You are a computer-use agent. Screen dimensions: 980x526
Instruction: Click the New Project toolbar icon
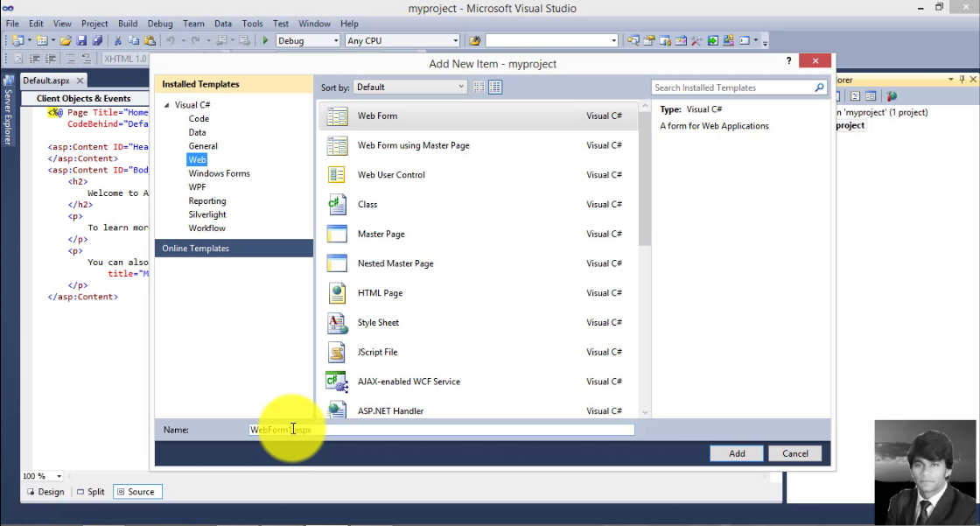point(17,40)
